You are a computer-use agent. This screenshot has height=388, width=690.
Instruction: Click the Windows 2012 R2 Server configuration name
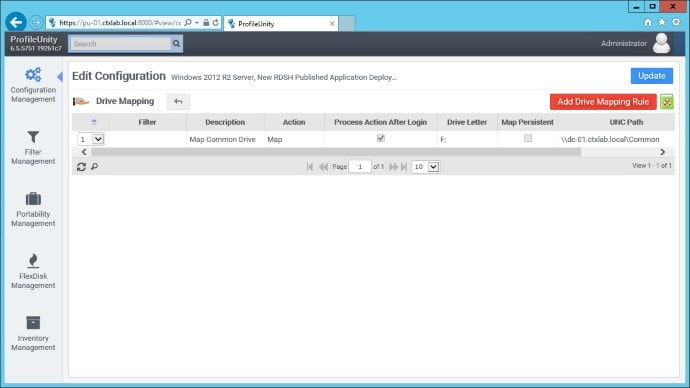coord(283,77)
